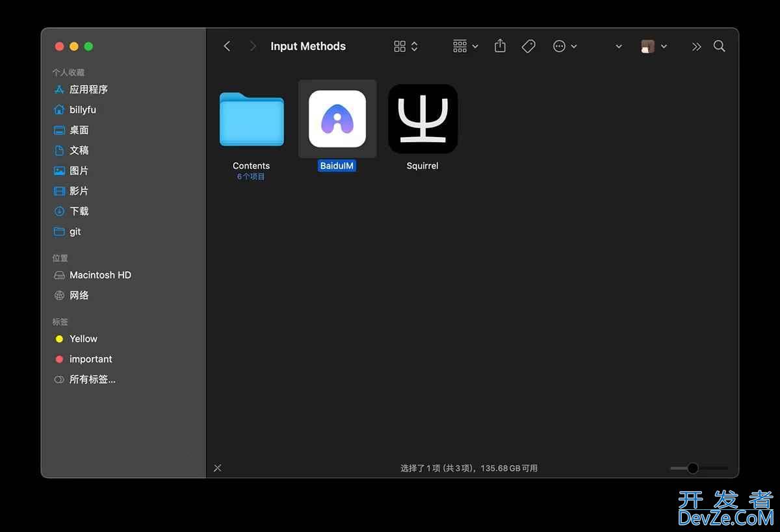Expand the group-by dropdown arrow
This screenshot has height=532, width=780.
click(x=475, y=46)
